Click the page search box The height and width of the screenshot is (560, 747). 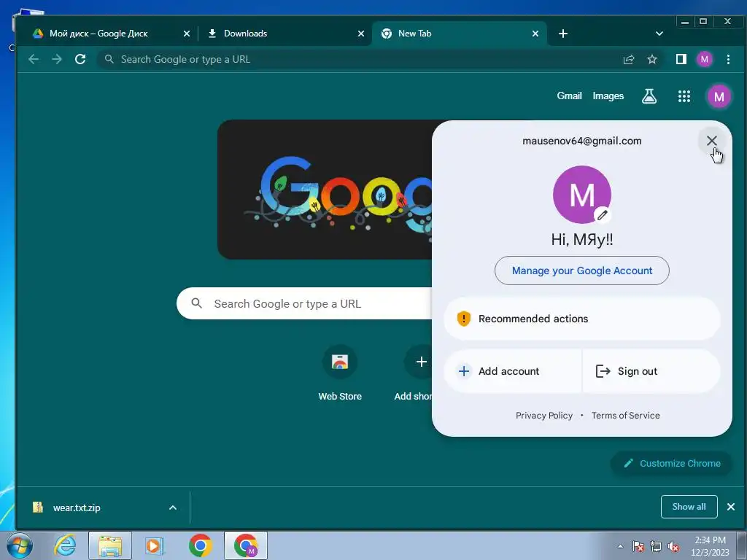click(305, 303)
